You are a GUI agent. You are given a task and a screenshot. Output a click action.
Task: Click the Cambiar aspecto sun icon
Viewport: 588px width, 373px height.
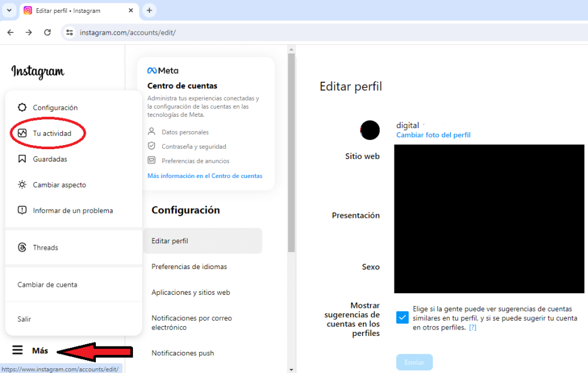click(x=22, y=184)
